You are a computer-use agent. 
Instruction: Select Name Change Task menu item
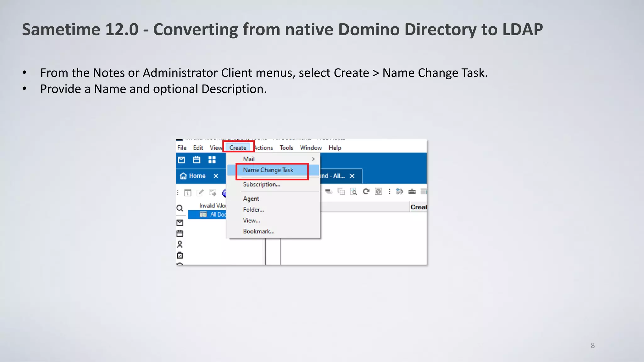point(273,170)
